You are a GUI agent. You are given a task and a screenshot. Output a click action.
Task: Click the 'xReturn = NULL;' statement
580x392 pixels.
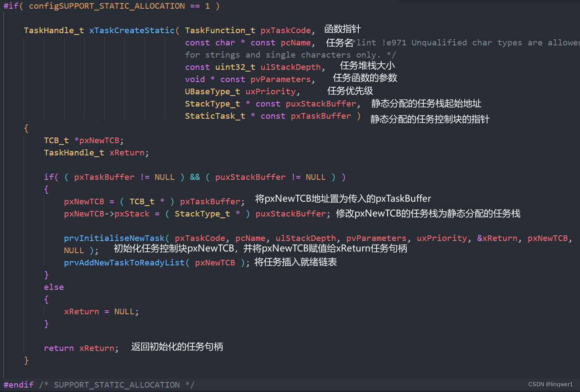point(101,312)
